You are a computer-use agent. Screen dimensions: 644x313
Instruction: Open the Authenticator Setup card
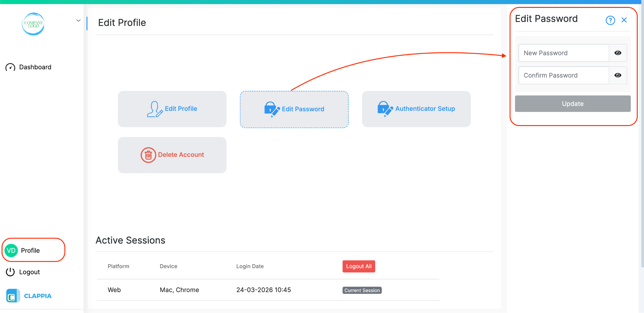tap(416, 109)
